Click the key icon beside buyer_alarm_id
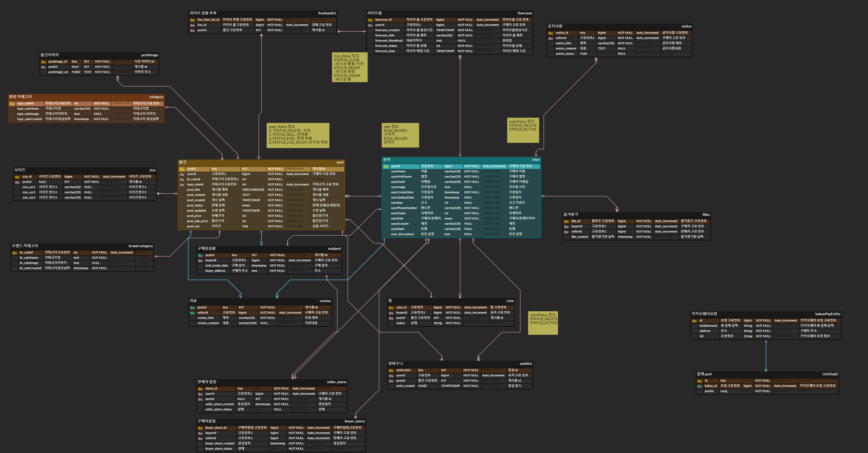This screenshot has height=453, width=868. click(200, 428)
